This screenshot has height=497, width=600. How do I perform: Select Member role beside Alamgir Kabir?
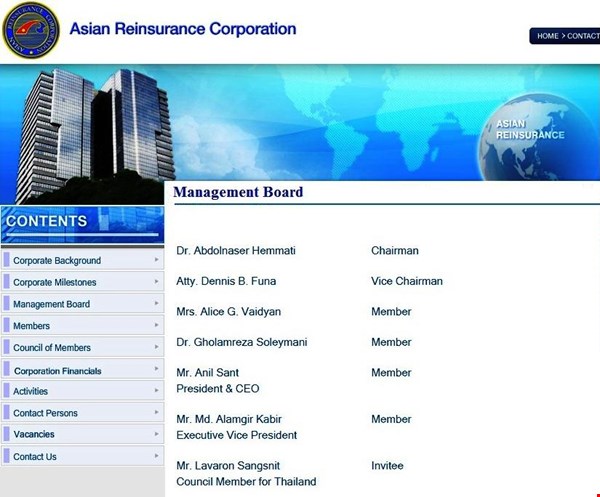[391, 419]
